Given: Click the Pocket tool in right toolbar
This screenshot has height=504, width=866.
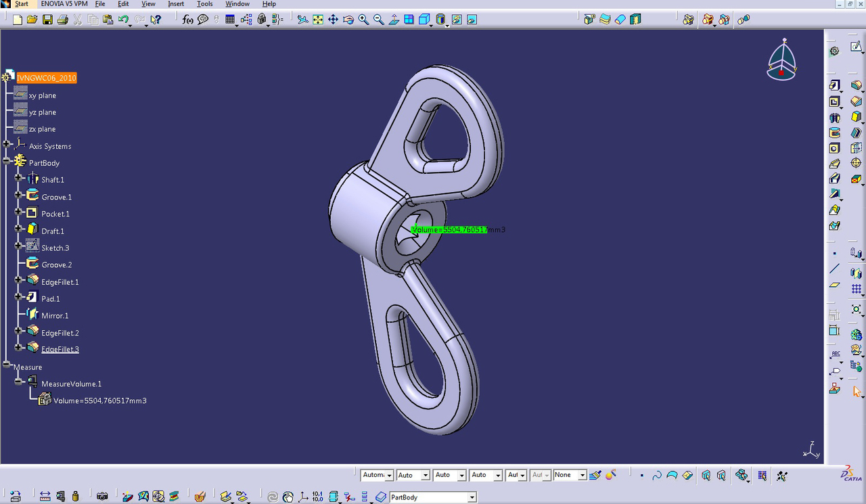Looking at the screenshot, I should click(834, 101).
